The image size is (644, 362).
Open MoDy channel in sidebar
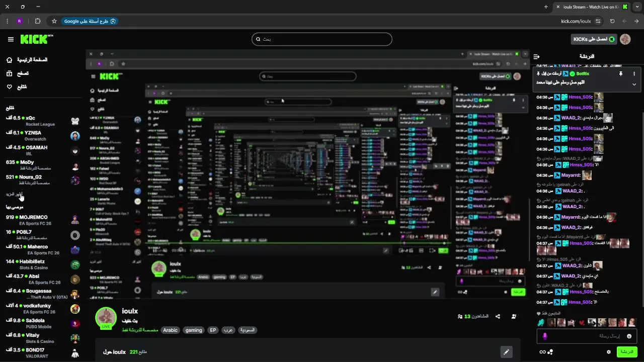tap(43, 165)
